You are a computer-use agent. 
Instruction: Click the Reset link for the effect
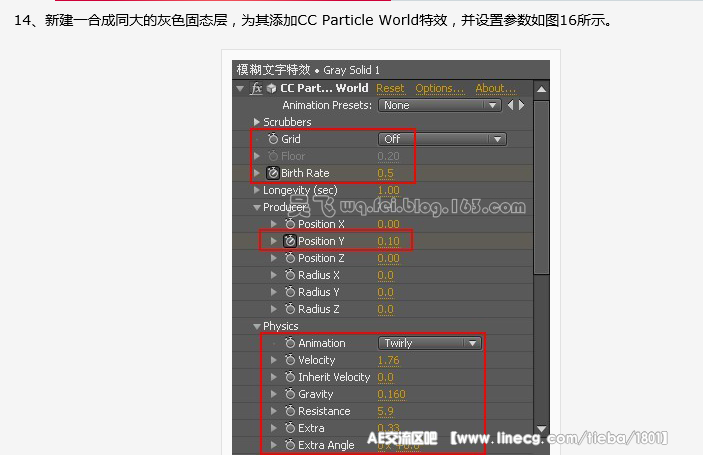tap(390, 88)
